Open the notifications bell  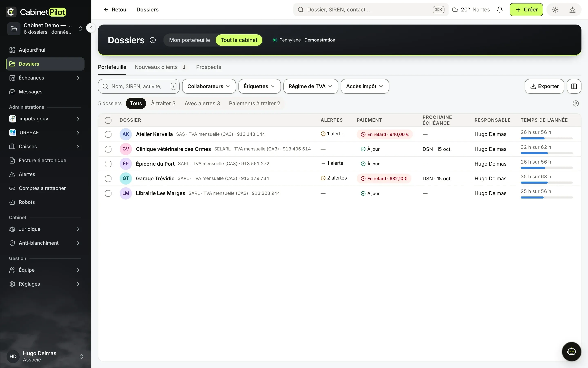click(500, 9)
